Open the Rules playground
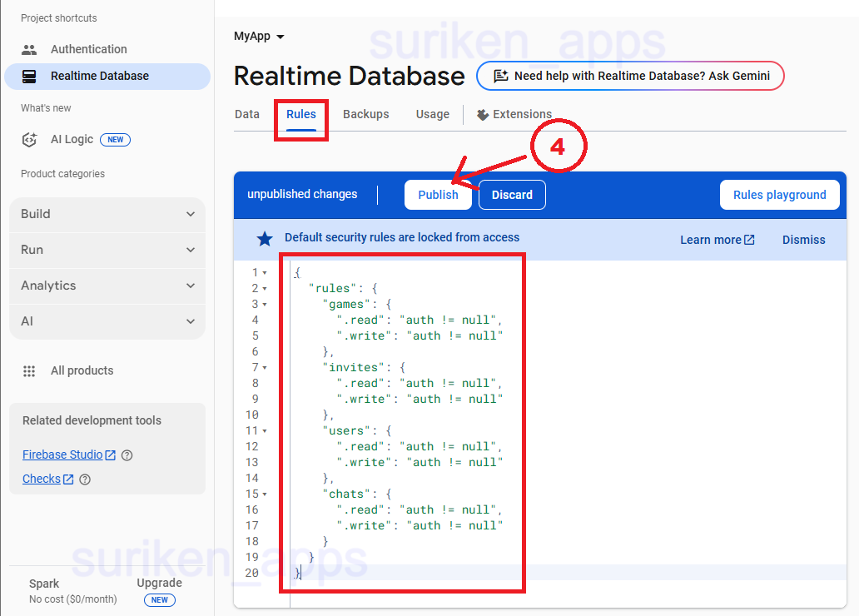This screenshot has height=616, width=859. (x=779, y=195)
